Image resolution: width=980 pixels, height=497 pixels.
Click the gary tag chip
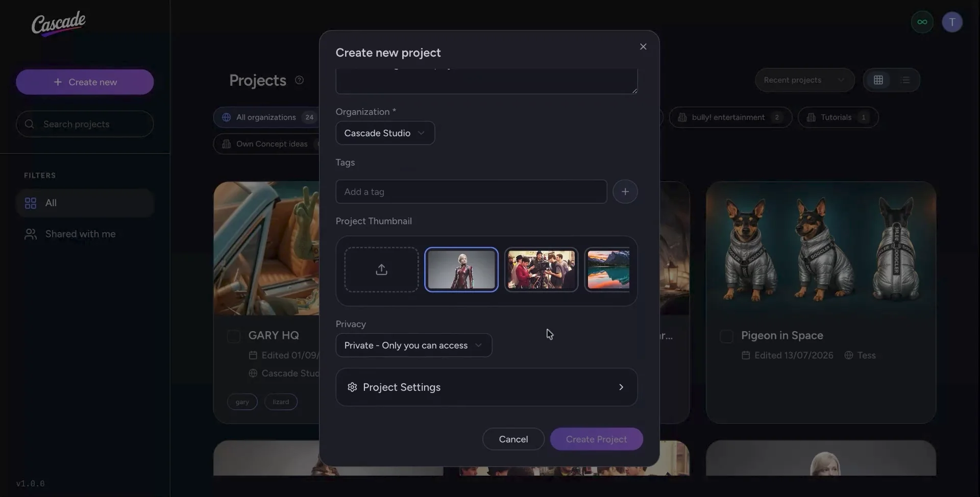(x=242, y=402)
